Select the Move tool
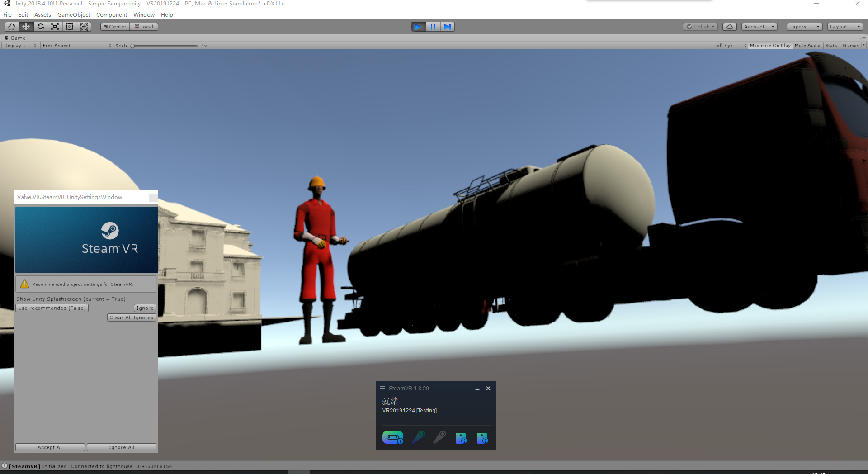The height and width of the screenshot is (474, 868). (26, 27)
